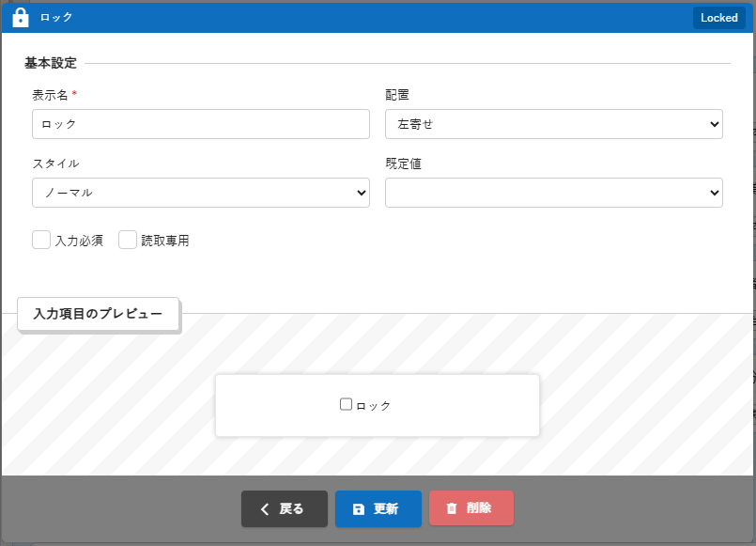The width and height of the screenshot is (756, 546).
Task: Go back with the 戻る button
Action: [285, 508]
